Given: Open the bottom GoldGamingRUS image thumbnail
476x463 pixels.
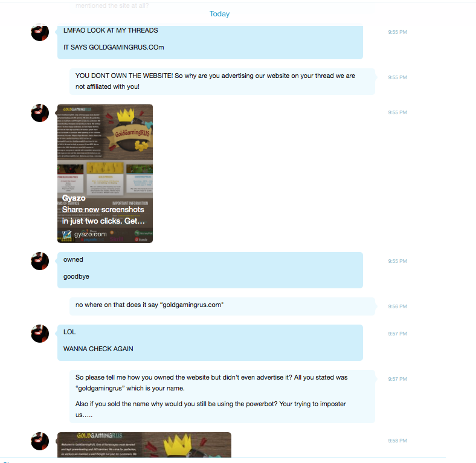Looking at the screenshot, I should pyautogui.click(x=144, y=445).
